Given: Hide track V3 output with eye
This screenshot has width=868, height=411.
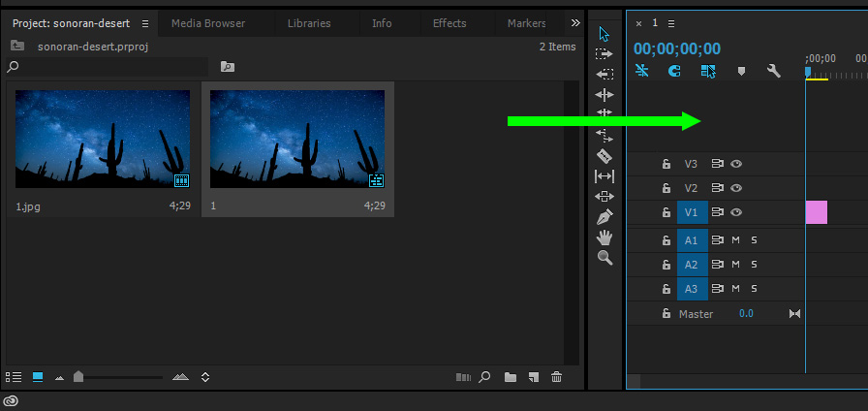Looking at the screenshot, I should tap(735, 164).
